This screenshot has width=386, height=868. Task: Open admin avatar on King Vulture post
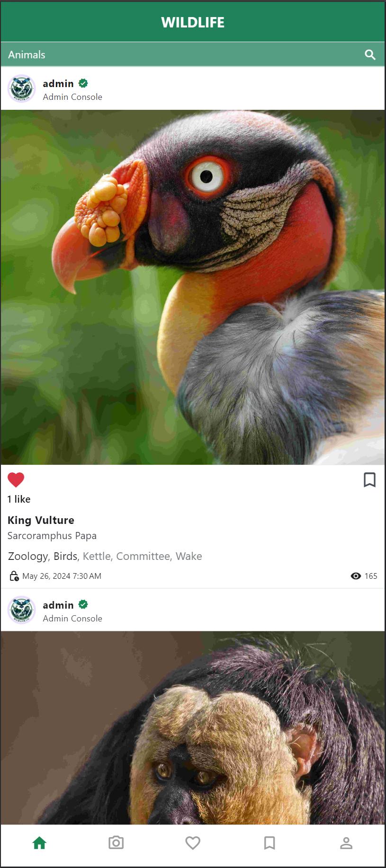pos(21,89)
